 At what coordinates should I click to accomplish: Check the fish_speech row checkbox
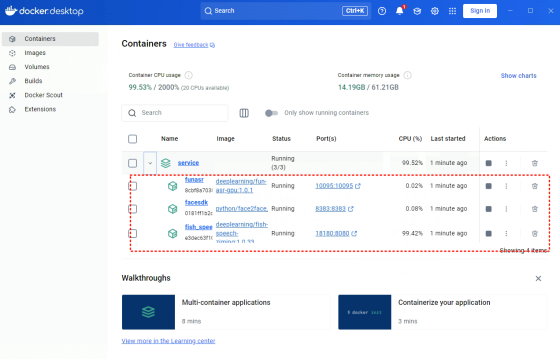[132, 234]
